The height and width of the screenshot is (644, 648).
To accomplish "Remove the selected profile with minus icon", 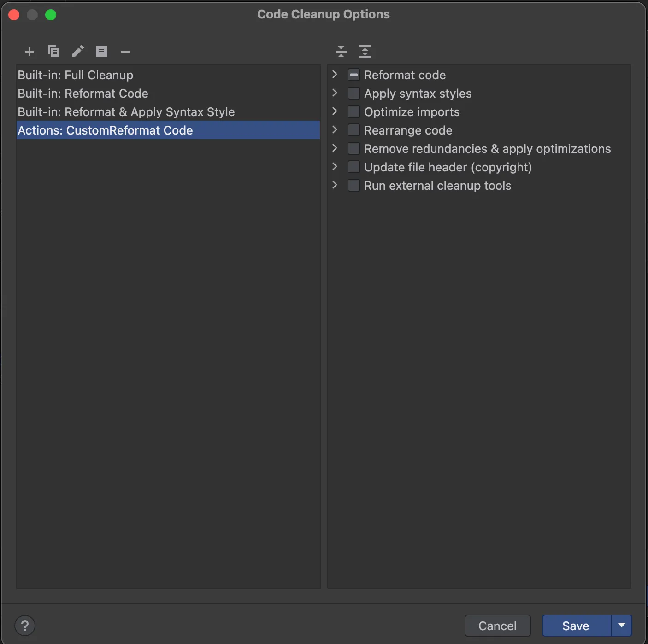I will point(125,52).
